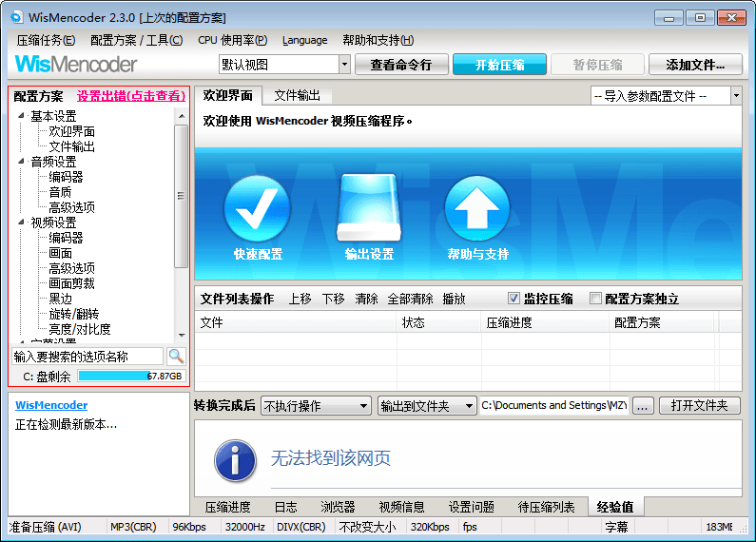Click 下移 in file list operations
The image size is (756, 542).
[333, 299]
